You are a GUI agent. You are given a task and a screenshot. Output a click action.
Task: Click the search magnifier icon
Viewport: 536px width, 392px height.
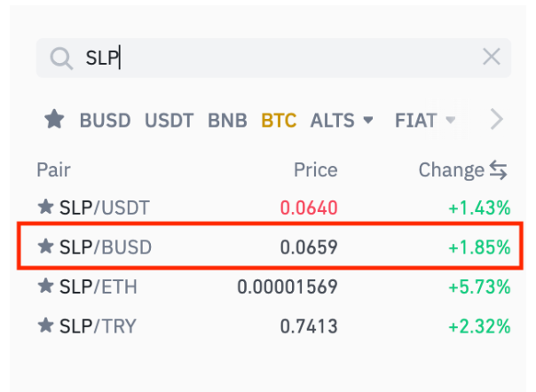point(60,59)
